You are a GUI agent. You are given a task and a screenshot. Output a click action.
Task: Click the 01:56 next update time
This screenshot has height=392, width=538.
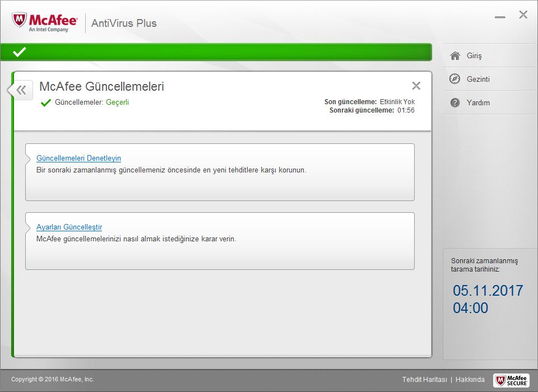[x=406, y=110]
